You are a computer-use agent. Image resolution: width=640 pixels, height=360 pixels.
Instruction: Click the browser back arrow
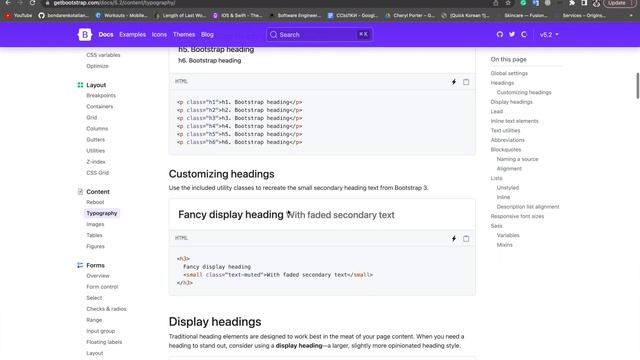8,3
